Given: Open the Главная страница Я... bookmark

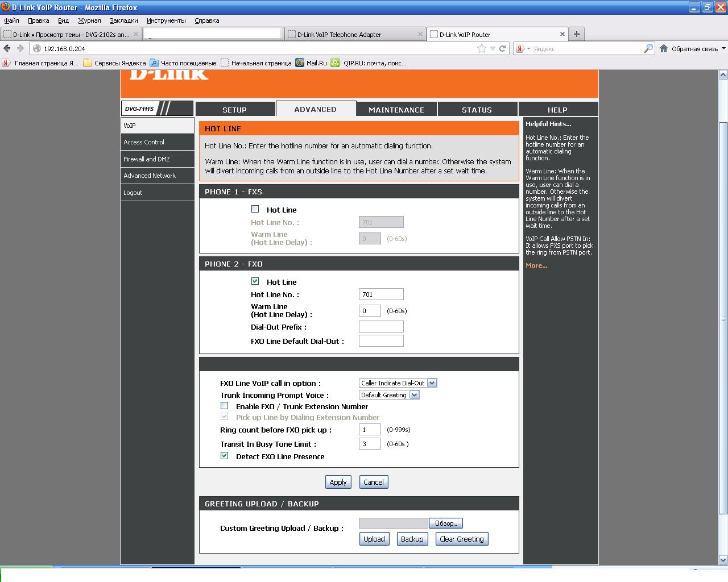Looking at the screenshot, I should [40, 63].
